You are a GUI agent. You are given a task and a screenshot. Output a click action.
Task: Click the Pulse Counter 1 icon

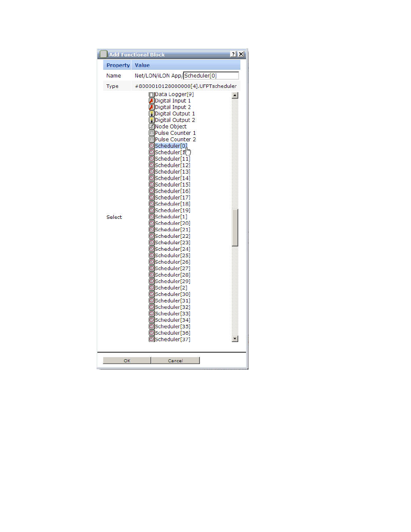point(152,133)
